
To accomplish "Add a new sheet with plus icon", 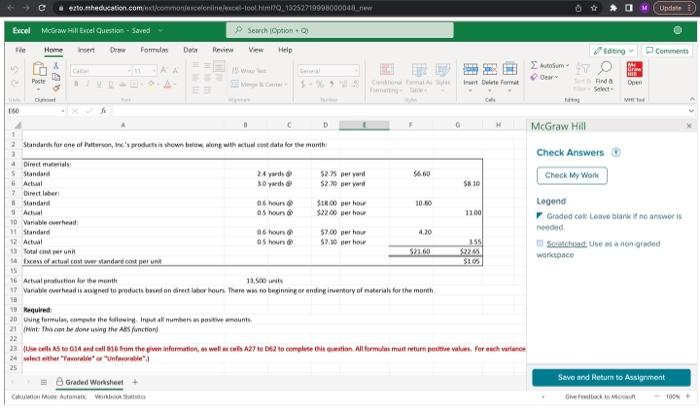I will 135,382.
